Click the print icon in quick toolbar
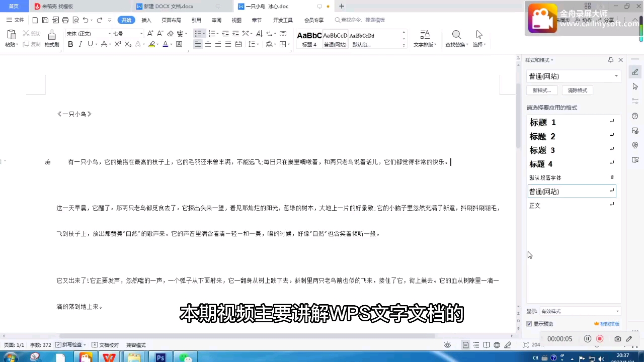Viewport: 644px width, 362px height. 65,20
